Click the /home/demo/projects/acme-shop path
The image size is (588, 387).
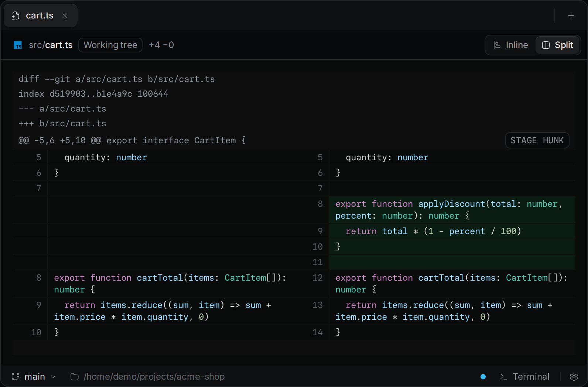click(x=154, y=377)
